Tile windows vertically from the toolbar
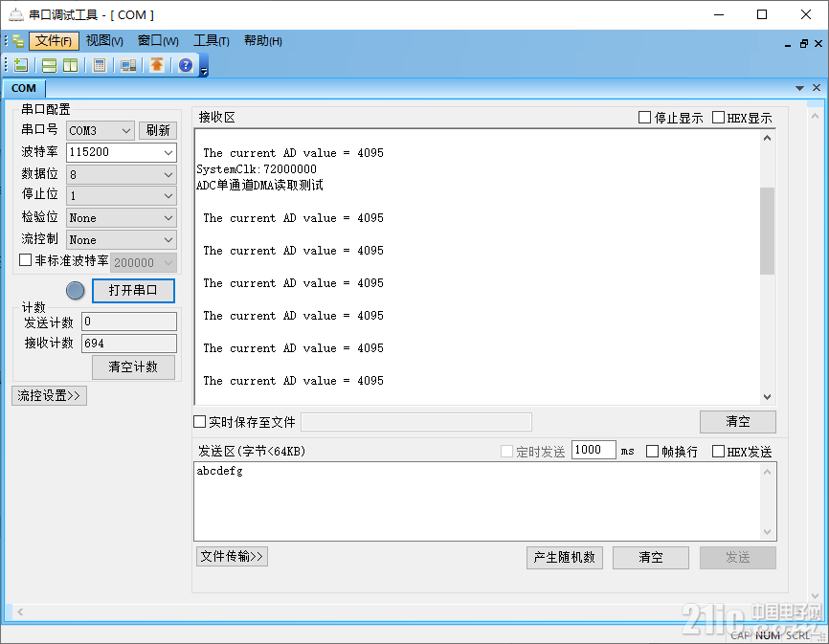Image resolution: width=829 pixels, height=644 pixels. (x=70, y=65)
